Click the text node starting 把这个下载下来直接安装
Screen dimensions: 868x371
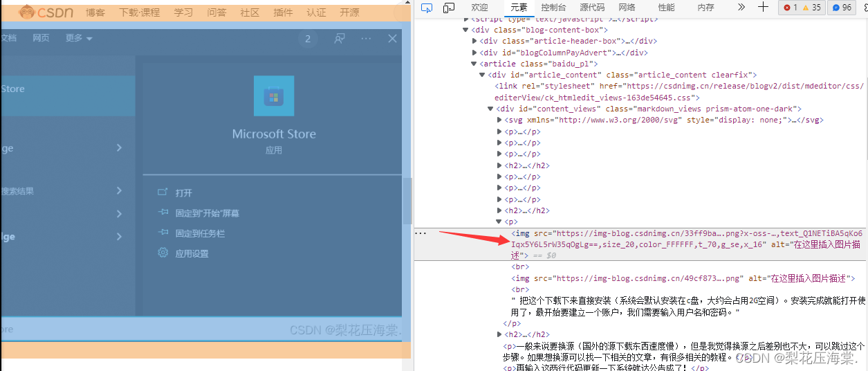[x=688, y=307]
